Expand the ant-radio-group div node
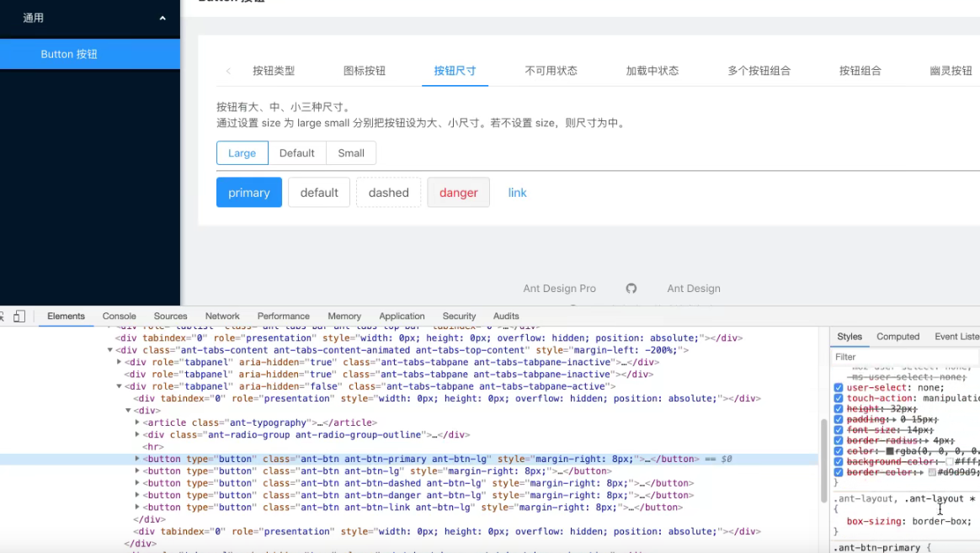980x553 pixels. click(x=137, y=434)
